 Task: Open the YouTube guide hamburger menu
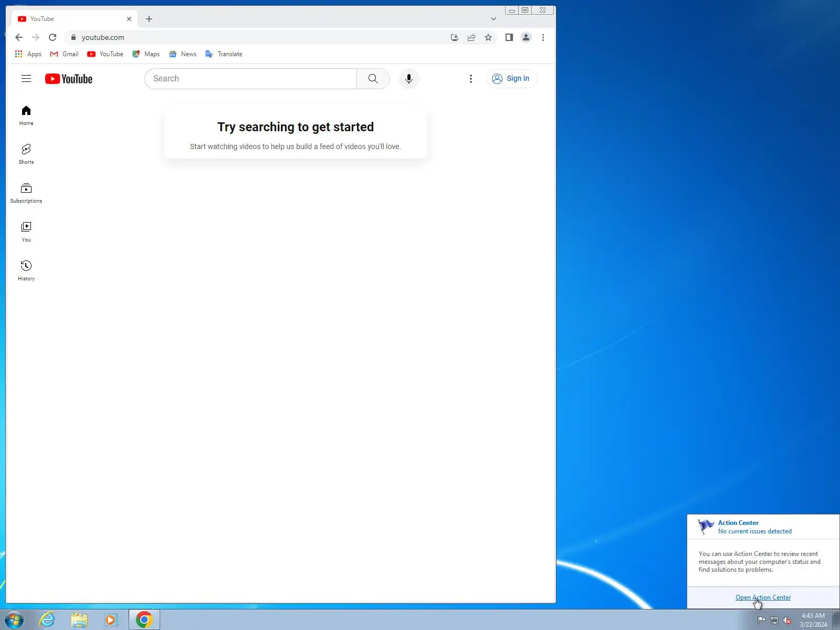[26, 79]
